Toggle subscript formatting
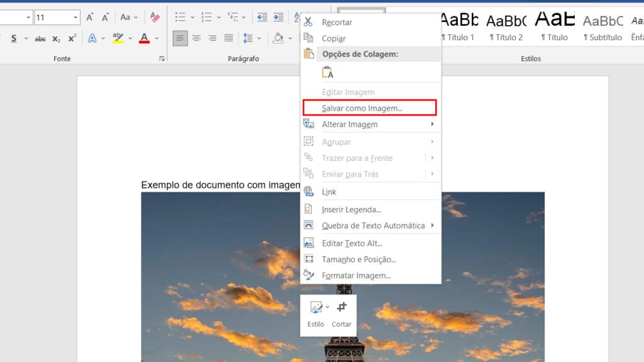Viewport: 644px width, 362px height. pyautogui.click(x=56, y=38)
